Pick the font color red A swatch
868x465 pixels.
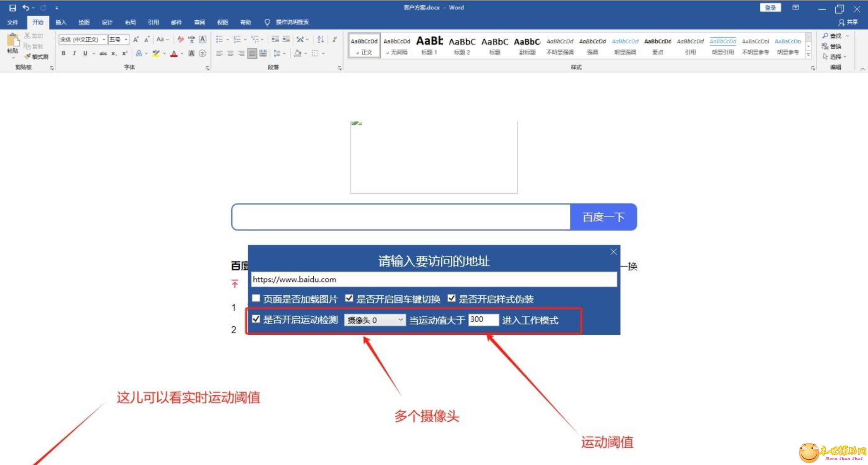pos(174,53)
